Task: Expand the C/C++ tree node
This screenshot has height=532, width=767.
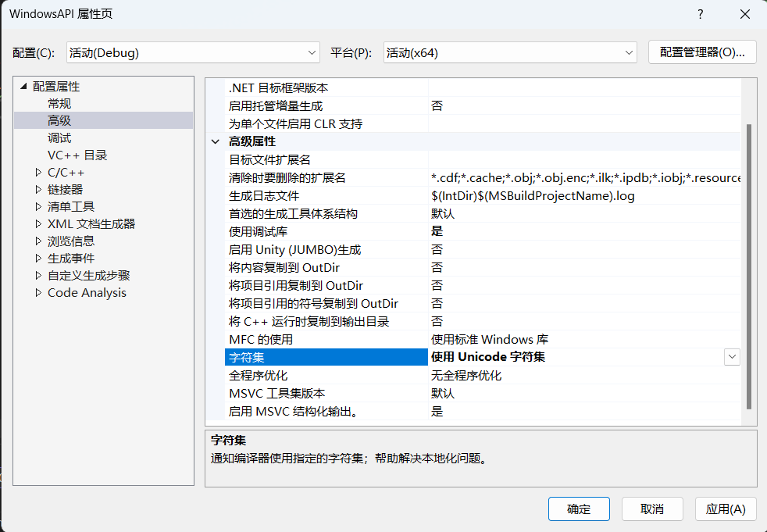Action: click(x=38, y=173)
